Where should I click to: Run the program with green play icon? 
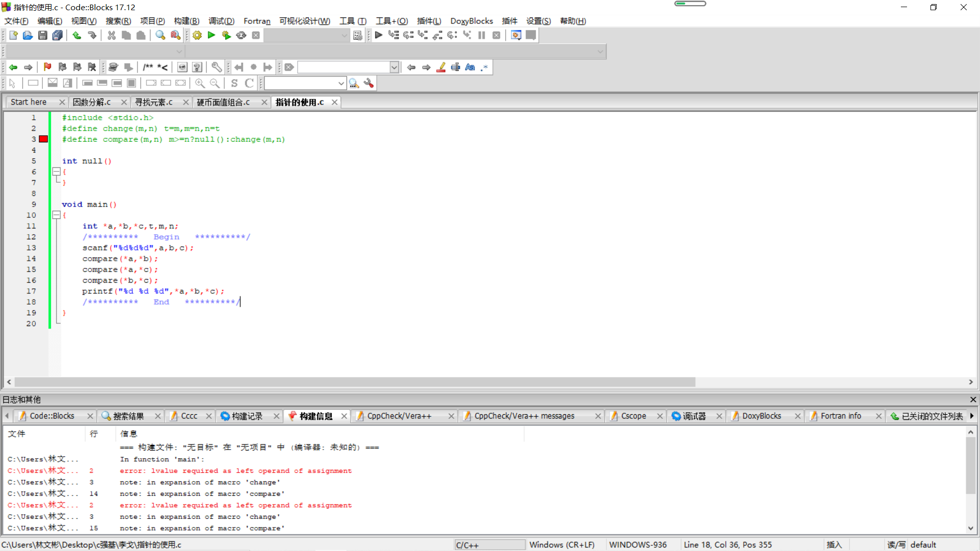pyautogui.click(x=211, y=35)
